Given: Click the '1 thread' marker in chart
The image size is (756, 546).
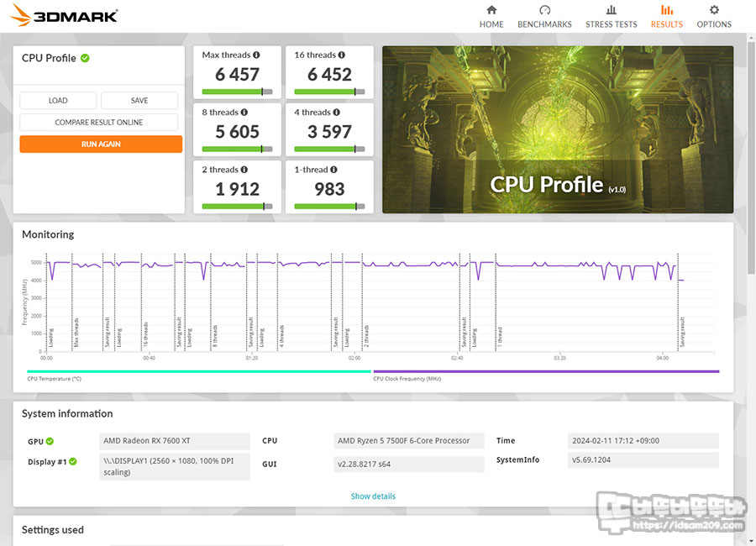Looking at the screenshot, I should tap(500, 337).
